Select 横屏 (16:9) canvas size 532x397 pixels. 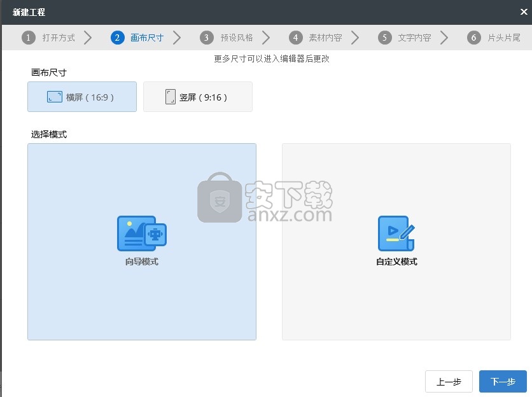(x=82, y=97)
